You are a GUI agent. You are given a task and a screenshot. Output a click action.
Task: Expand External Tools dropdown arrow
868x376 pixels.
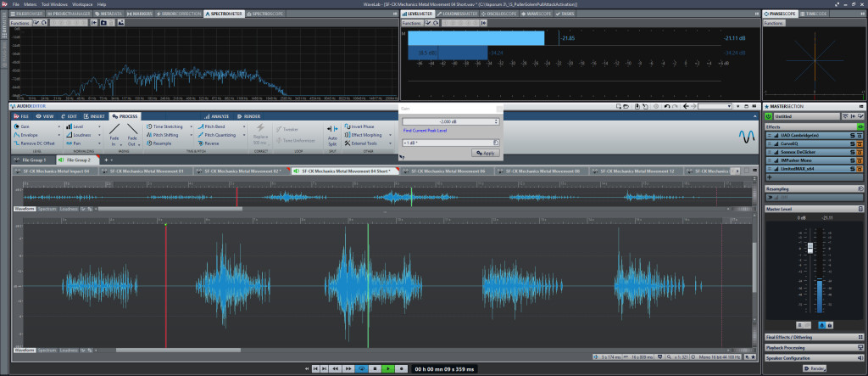(388, 143)
